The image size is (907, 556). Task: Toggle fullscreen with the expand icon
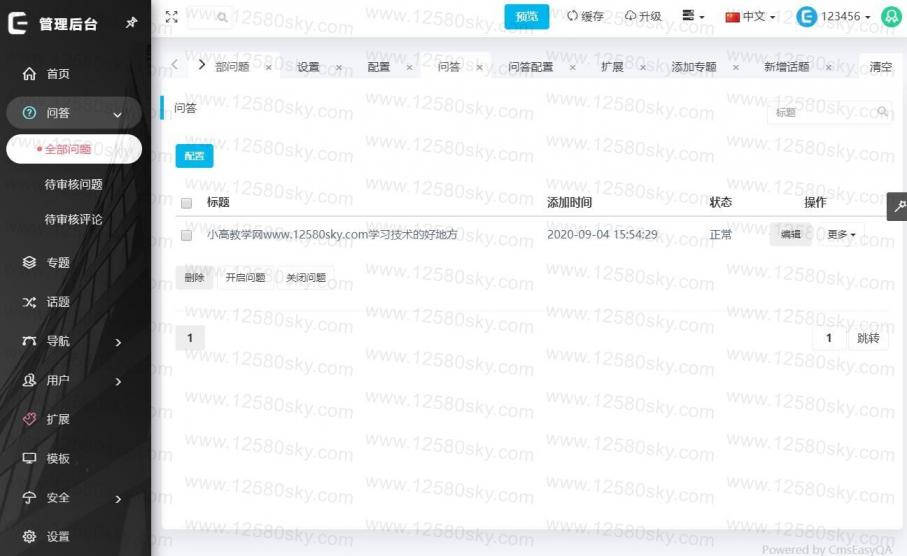coord(171,17)
